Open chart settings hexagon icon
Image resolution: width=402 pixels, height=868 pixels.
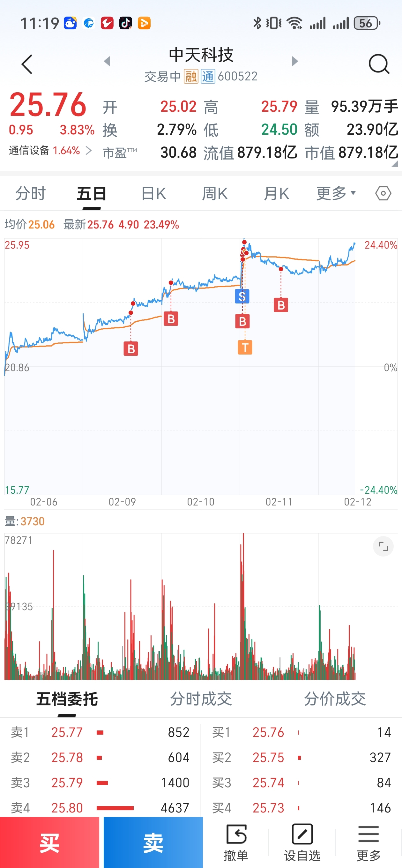[383, 193]
